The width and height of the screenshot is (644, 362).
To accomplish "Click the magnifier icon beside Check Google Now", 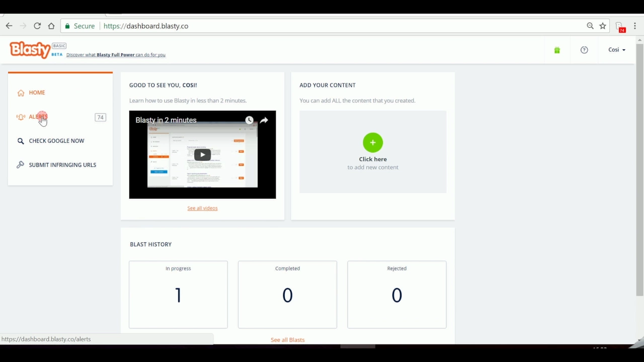I will coord(21,141).
